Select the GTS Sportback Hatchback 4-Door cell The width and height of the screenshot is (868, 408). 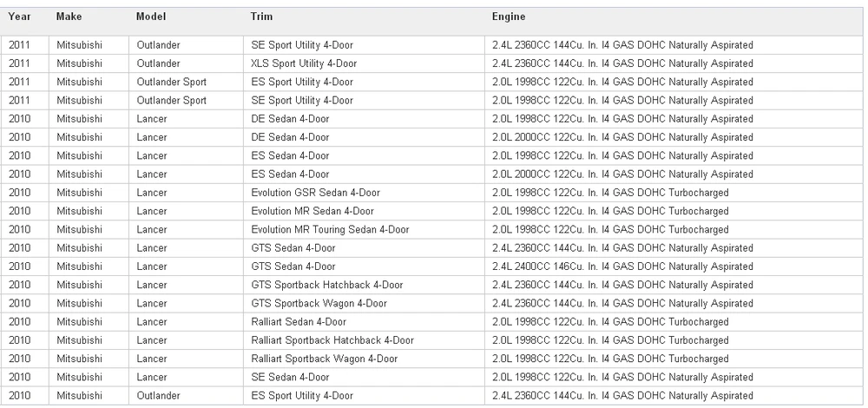point(364,285)
